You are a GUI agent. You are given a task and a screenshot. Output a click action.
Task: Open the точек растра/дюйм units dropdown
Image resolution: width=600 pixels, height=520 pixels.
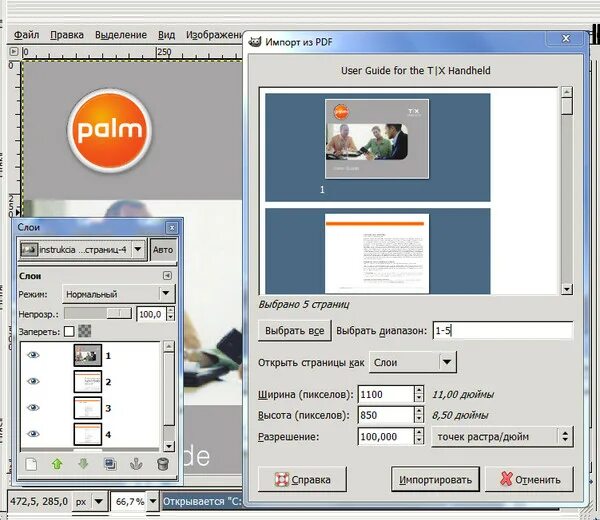tap(502, 437)
